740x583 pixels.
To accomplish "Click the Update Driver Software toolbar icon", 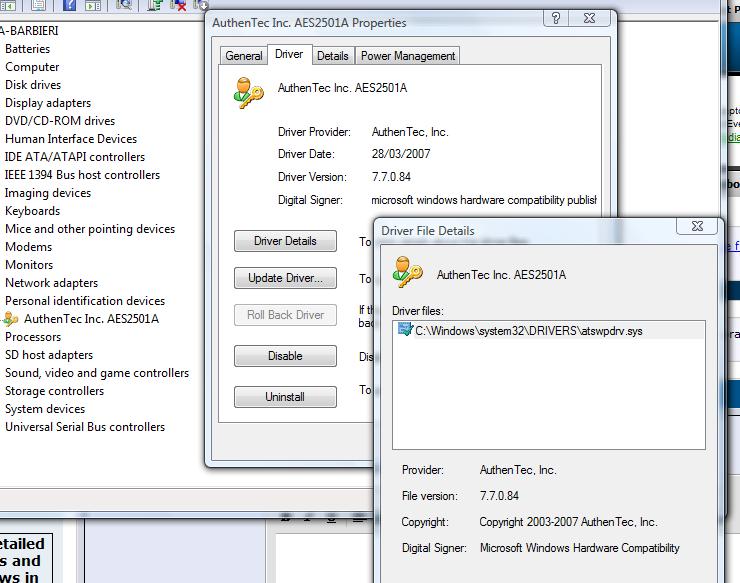I will (x=154, y=5).
